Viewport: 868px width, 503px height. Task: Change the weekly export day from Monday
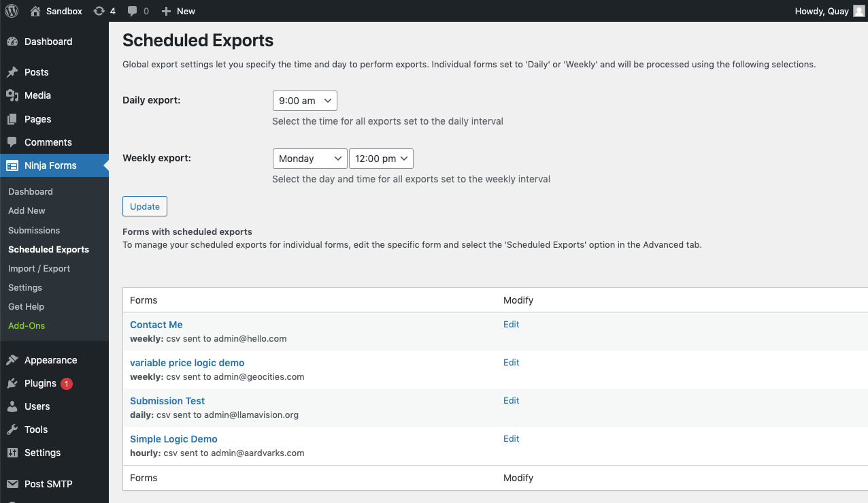(310, 158)
